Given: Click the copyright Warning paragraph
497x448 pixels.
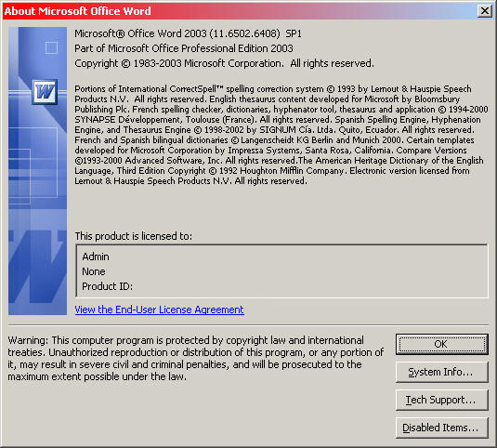Looking at the screenshot, I should (x=196, y=358).
